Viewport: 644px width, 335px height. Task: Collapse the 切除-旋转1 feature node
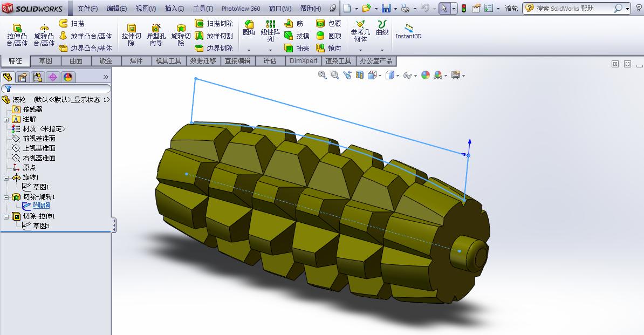tap(6, 197)
